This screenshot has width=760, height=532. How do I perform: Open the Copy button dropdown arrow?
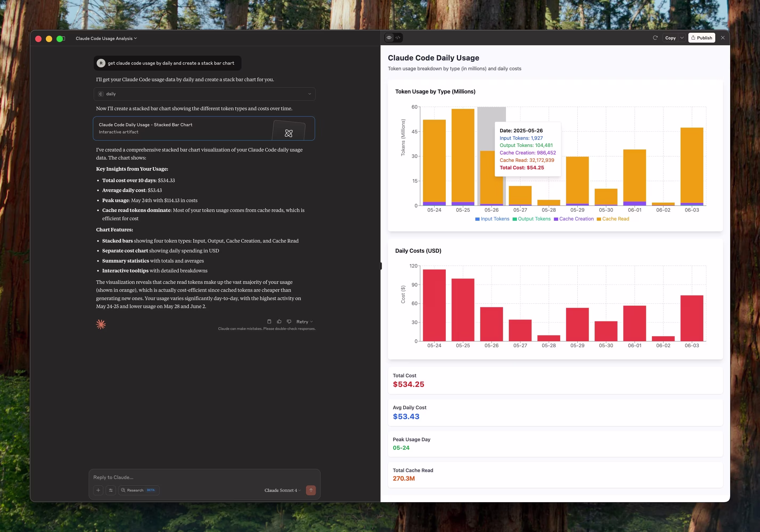682,38
